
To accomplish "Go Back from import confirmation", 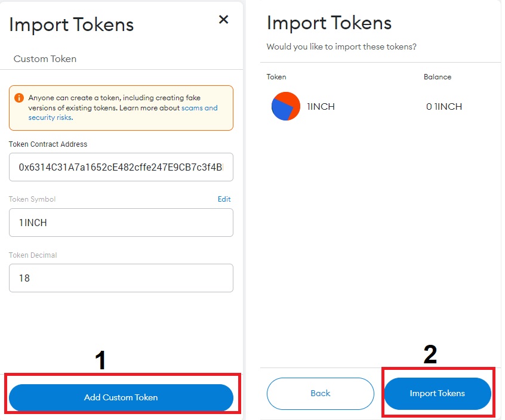I will [x=321, y=393].
